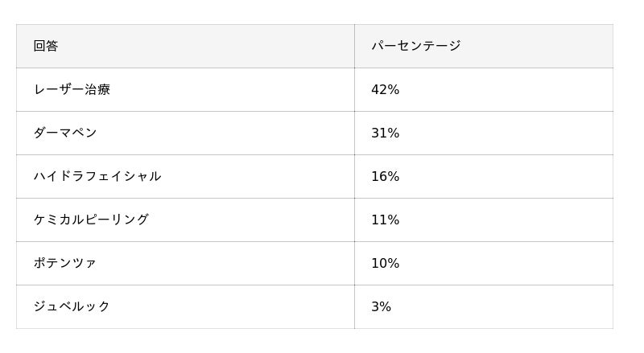Select the レーザー治療 cell

pos(185,89)
